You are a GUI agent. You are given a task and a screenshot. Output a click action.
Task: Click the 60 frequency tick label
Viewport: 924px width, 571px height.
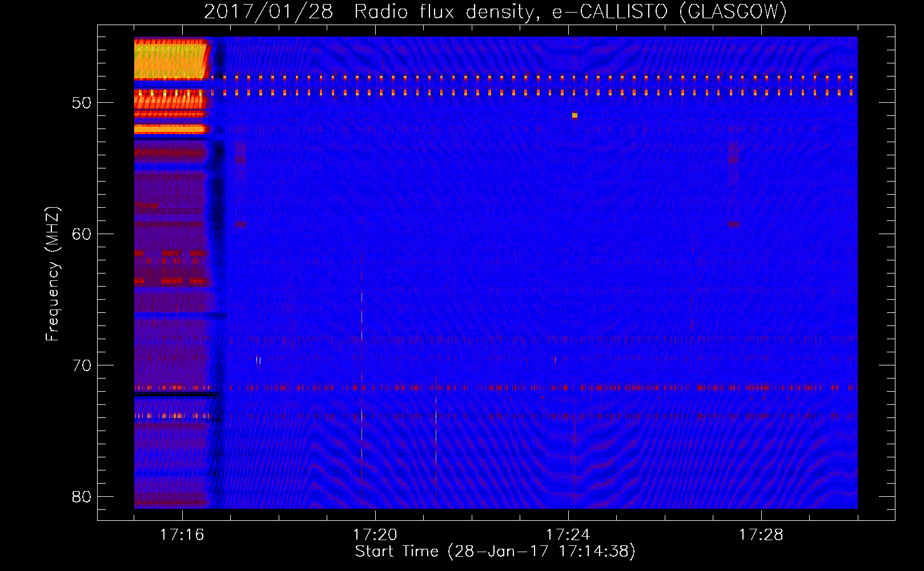[x=82, y=234]
